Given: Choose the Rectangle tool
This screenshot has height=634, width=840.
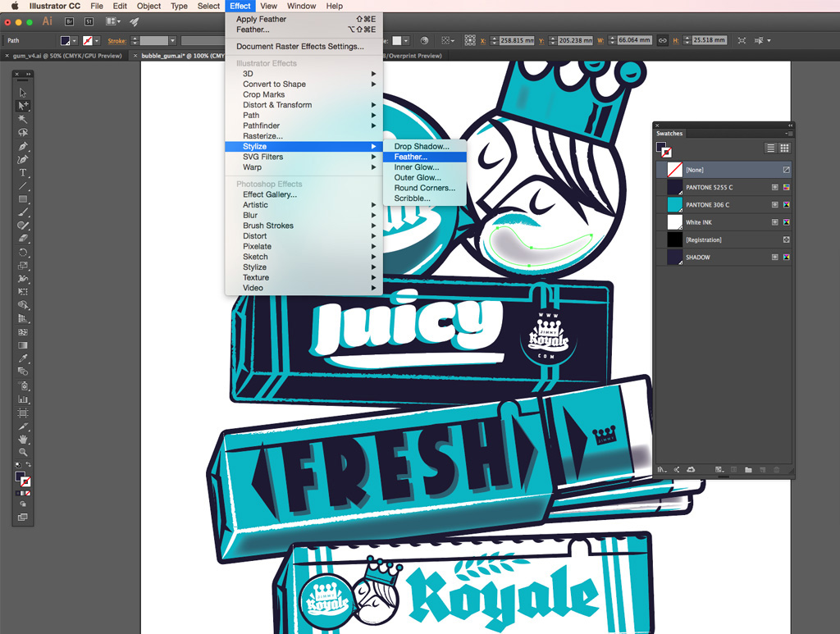Looking at the screenshot, I should (23, 199).
